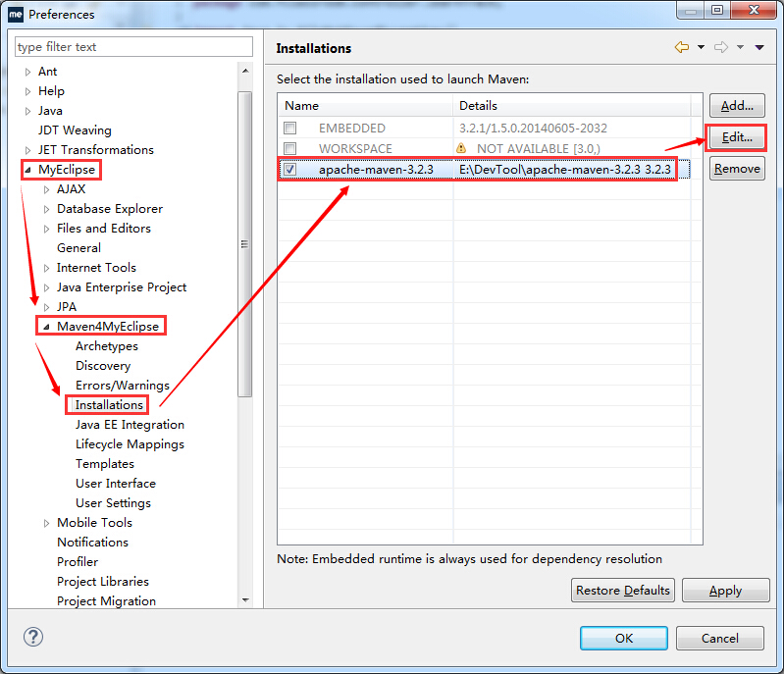The height and width of the screenshot is (674, 784).
Task: Click the Edit... button
Action: [737, 137]
